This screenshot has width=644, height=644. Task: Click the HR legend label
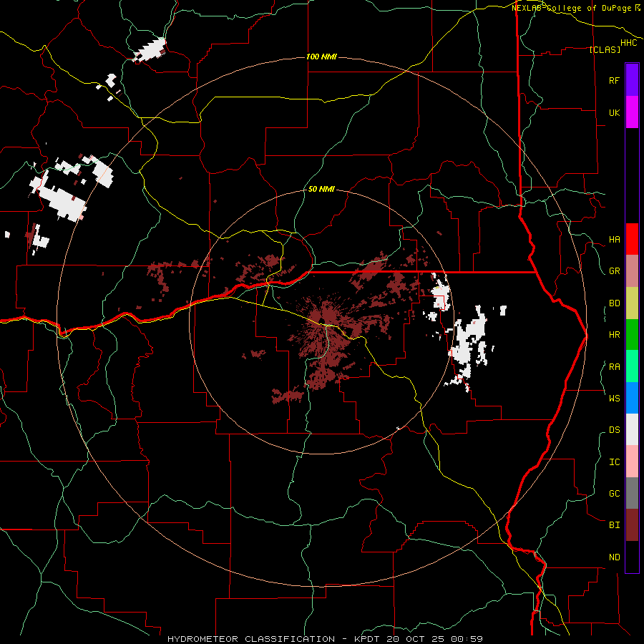pyautogui.click(x=614, y=335)
